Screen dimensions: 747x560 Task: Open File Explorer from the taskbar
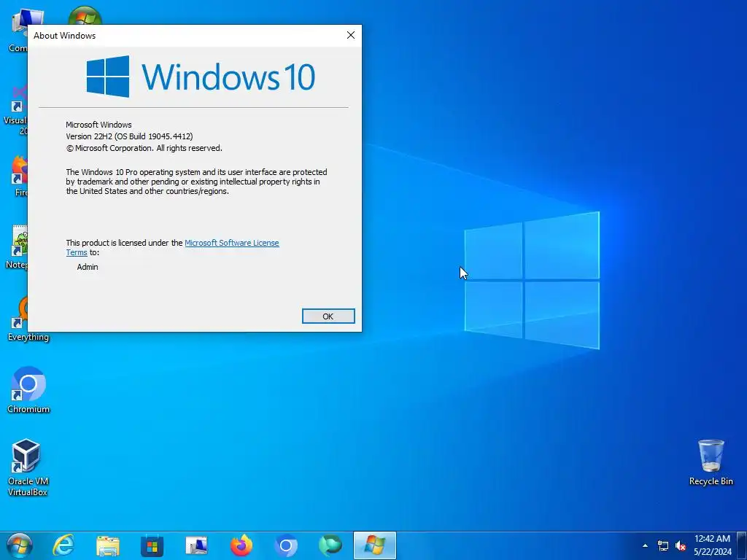click(x=108, y=545)
